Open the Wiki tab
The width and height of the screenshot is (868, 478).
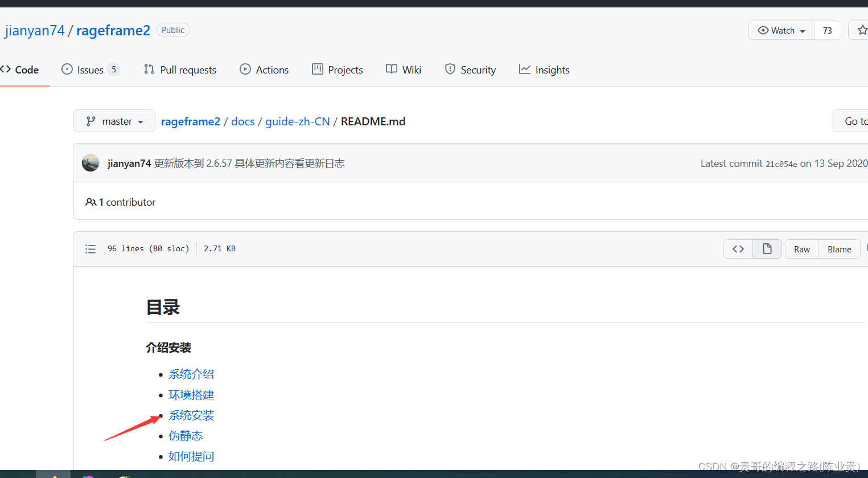pyautogui.click(x=404, y=70)
